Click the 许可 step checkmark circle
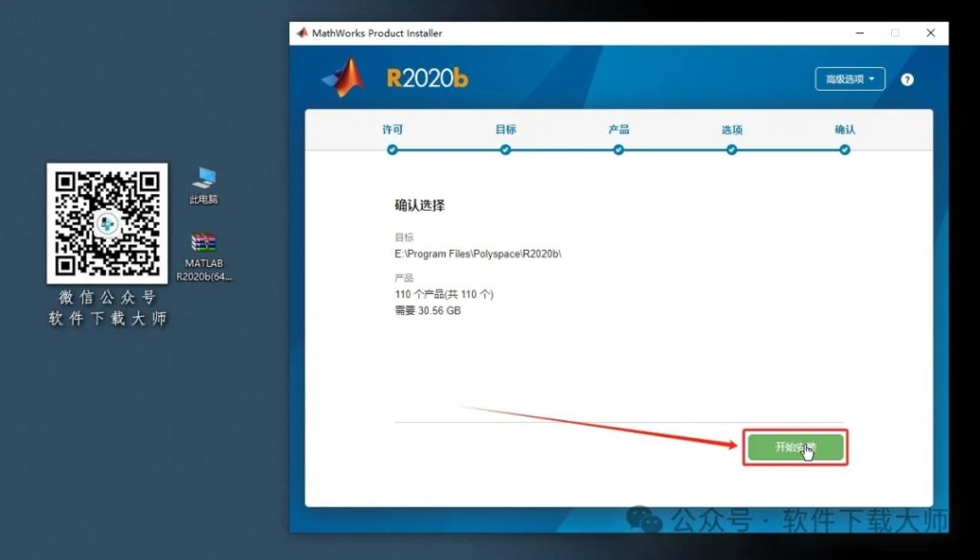 pos(392,149)
